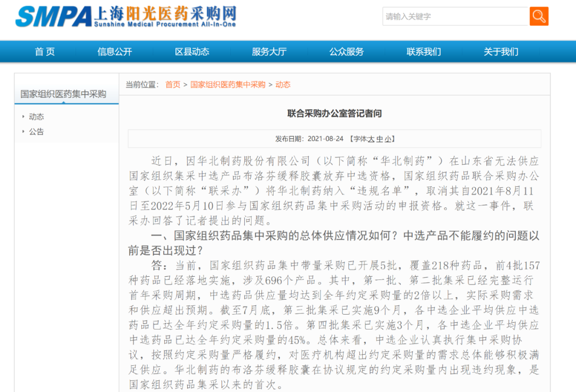This screenshot has width=576, height=392.
Task: Open the 联系我们 page
Action: pos(424,52)
